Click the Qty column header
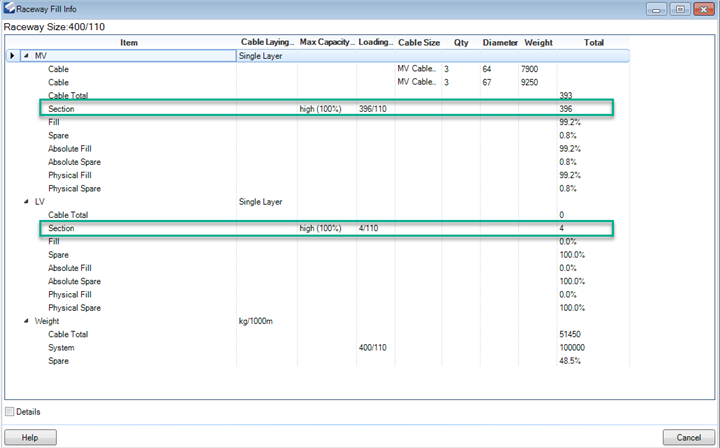Screen dimensions: 720x448 click(460, 42)
